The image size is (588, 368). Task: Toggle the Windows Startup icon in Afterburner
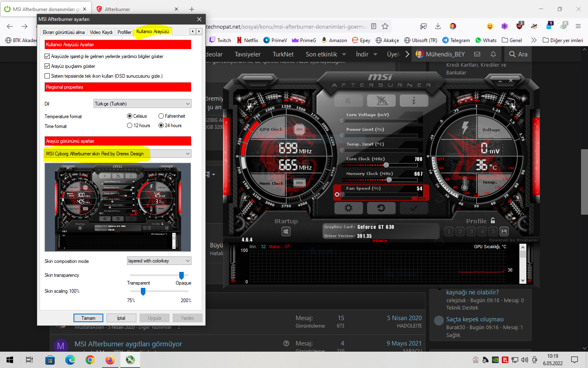[286, 232]
